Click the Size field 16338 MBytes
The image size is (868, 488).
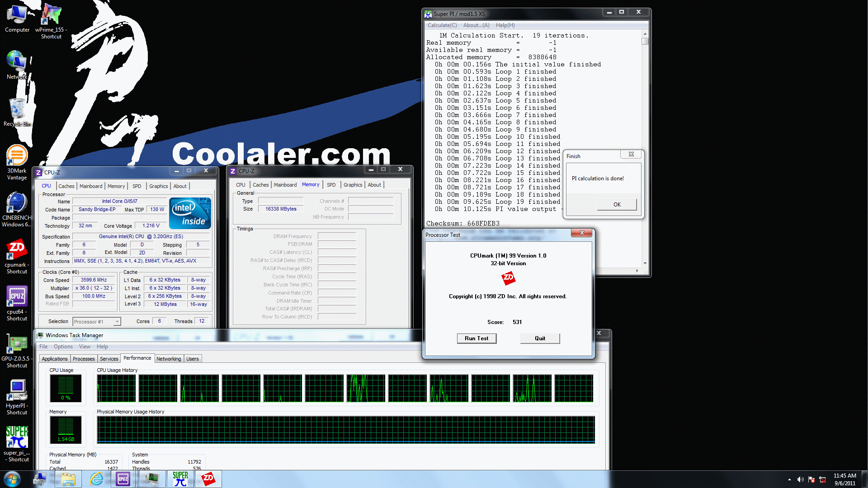(281, 209)
